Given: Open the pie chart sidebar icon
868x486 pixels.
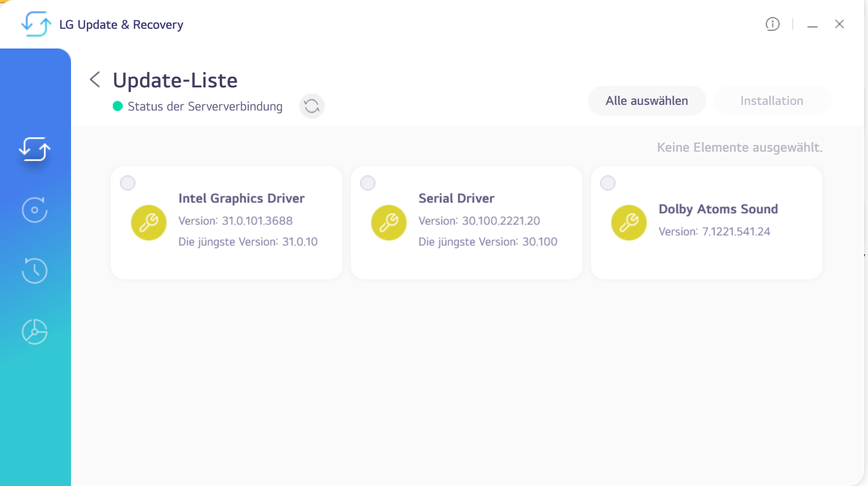Looking at the screenshot, I should 34,332.
